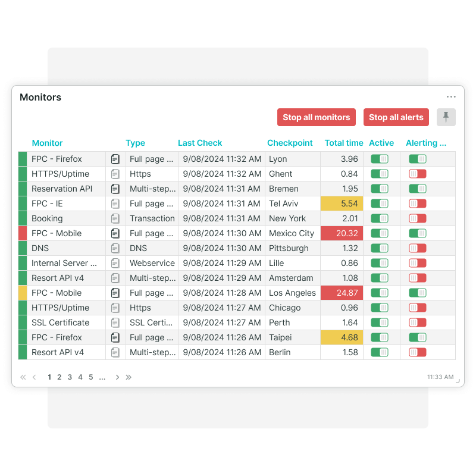Go to page 5
Image resolution: width=476 pixels, height=476 pixels.
pyautogui.click(x=91, y=377)
